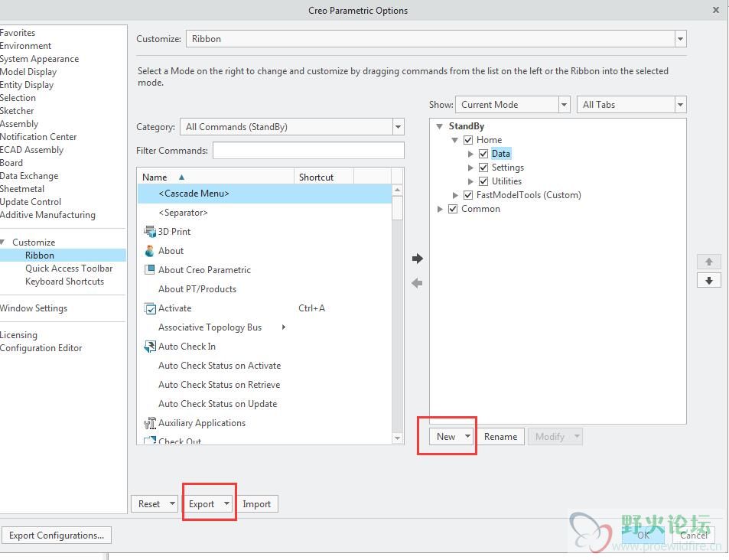Select Auto Check Status on Retrieve
The image size is (729, 560).
point(265,385)
